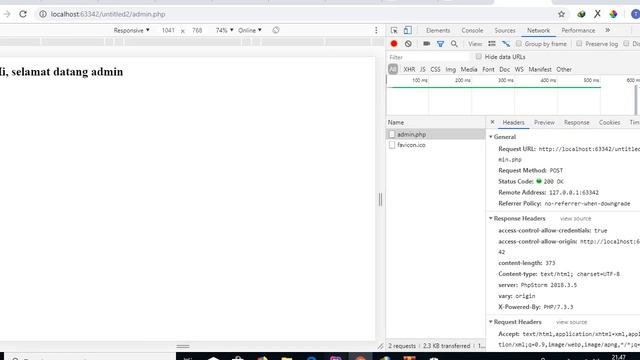The height and width of the screenshot is (360, 640).
Task: Open the Performance tab
Action: coord(578,30)
